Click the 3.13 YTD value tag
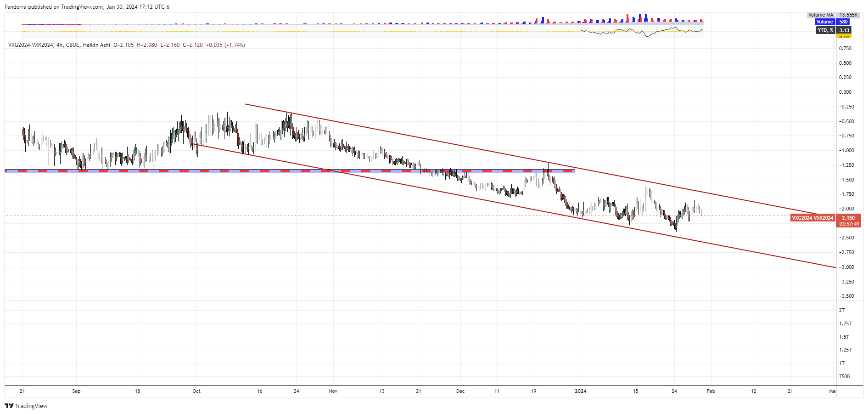Viewport: 868px width, 414px height. pyautogui.click(x=844, y=30)
